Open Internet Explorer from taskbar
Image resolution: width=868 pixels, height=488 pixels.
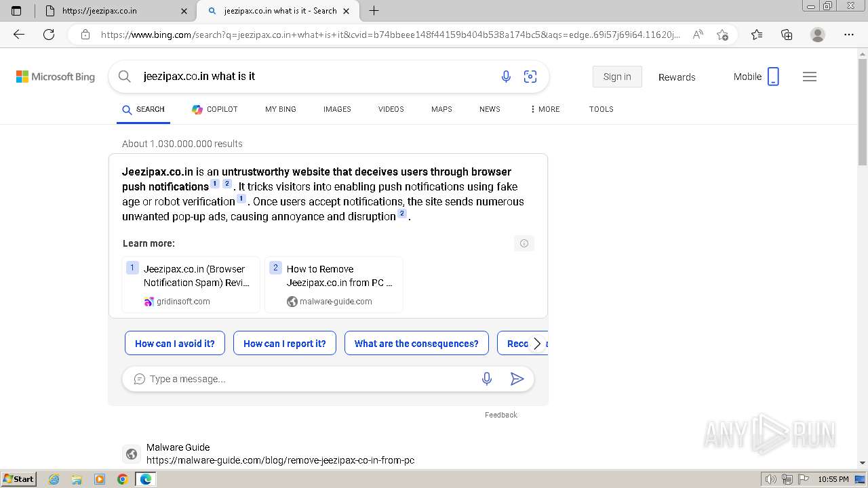click(54, 479)
